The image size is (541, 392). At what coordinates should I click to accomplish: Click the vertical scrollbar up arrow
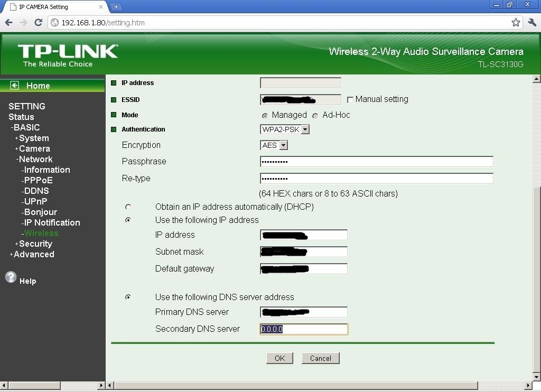[x=537, y=79]
